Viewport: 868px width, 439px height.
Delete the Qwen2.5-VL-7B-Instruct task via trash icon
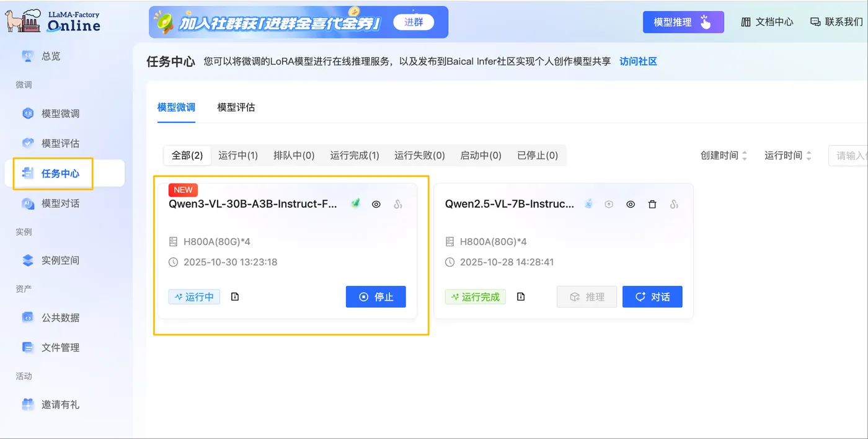pos(652,203)
